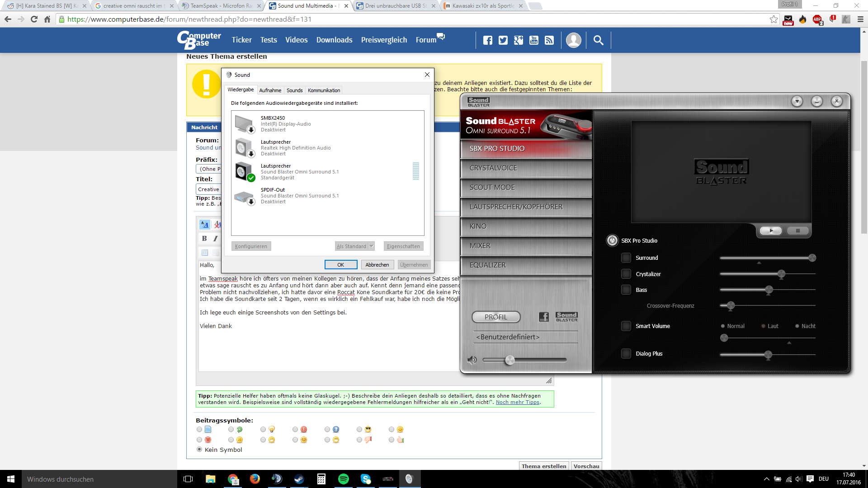Click the Thema erstellen button
This screenshot has width=868, height=488.
coord(544,466)
